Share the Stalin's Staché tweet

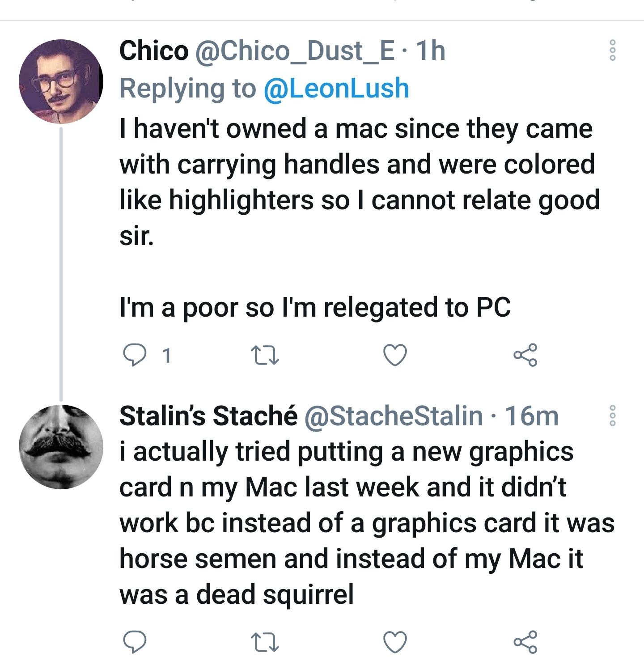pos(525,642)
